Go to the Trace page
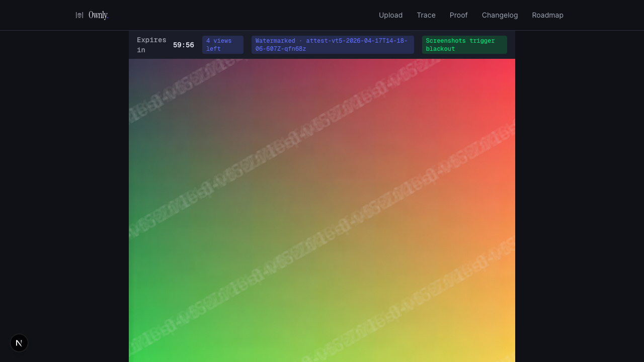Image resolution: width=644 pixels, height=362 pixels. 426,15
